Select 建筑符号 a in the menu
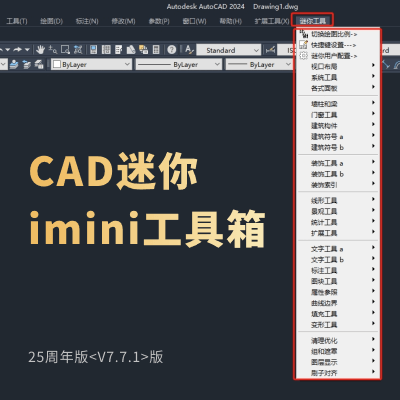The width and height of the screenshot is (400, 400). coord(337,136)
